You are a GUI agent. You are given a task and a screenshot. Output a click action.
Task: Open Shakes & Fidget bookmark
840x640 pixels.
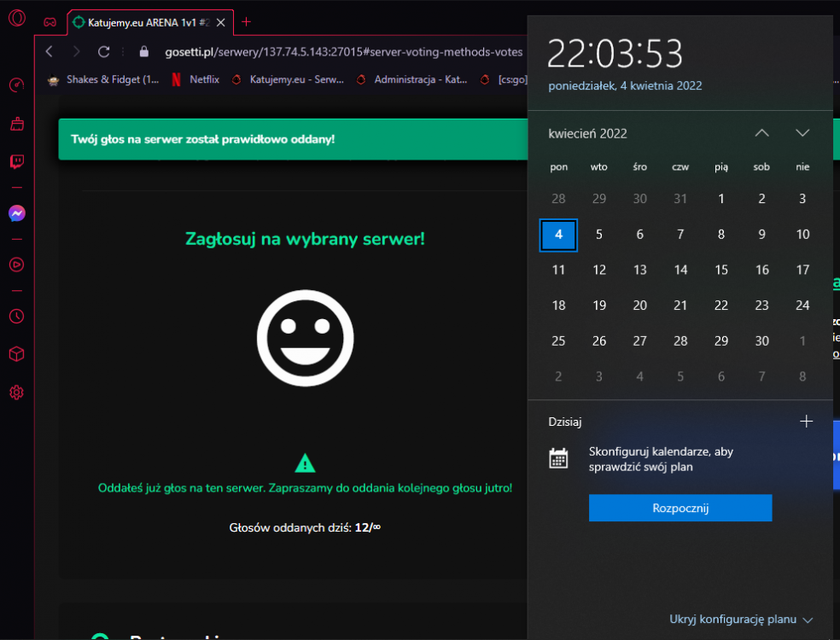point(103,80)
